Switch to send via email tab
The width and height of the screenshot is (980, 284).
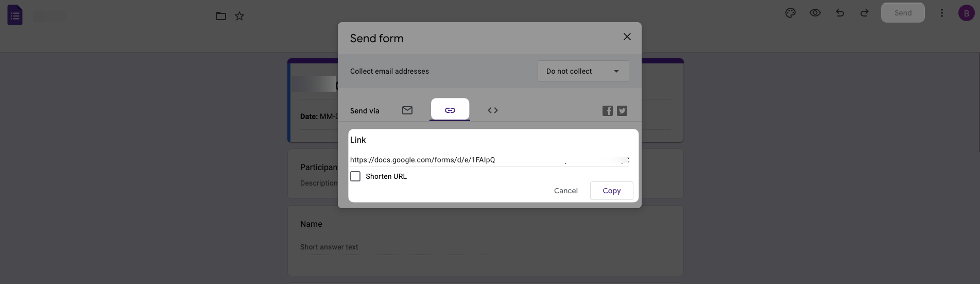tap(407, 110)
